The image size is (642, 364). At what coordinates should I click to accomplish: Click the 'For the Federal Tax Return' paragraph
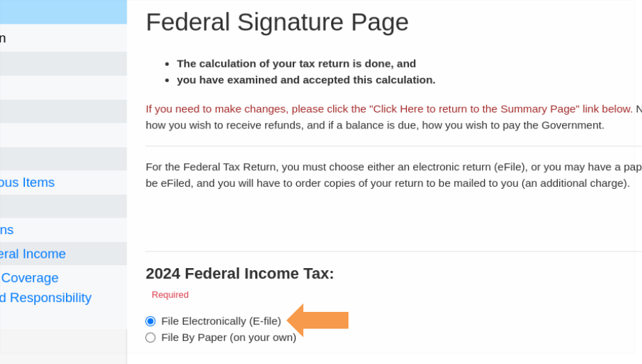tap(394, 175)
